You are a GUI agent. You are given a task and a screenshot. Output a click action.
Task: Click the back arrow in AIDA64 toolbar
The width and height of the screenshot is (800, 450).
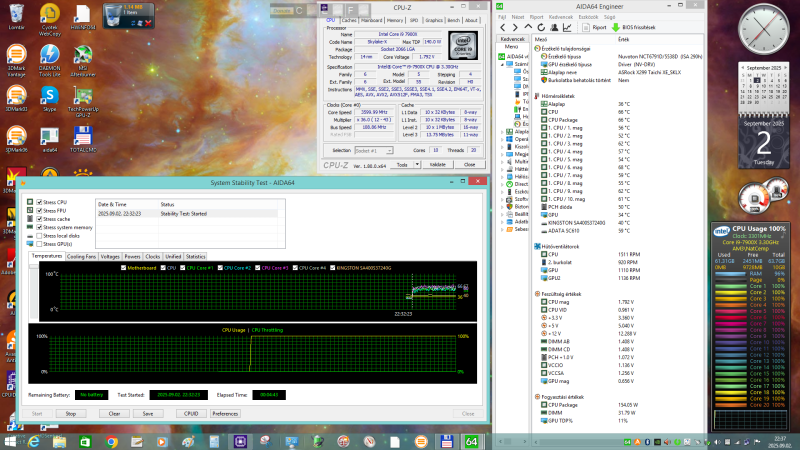pos(503,28)
